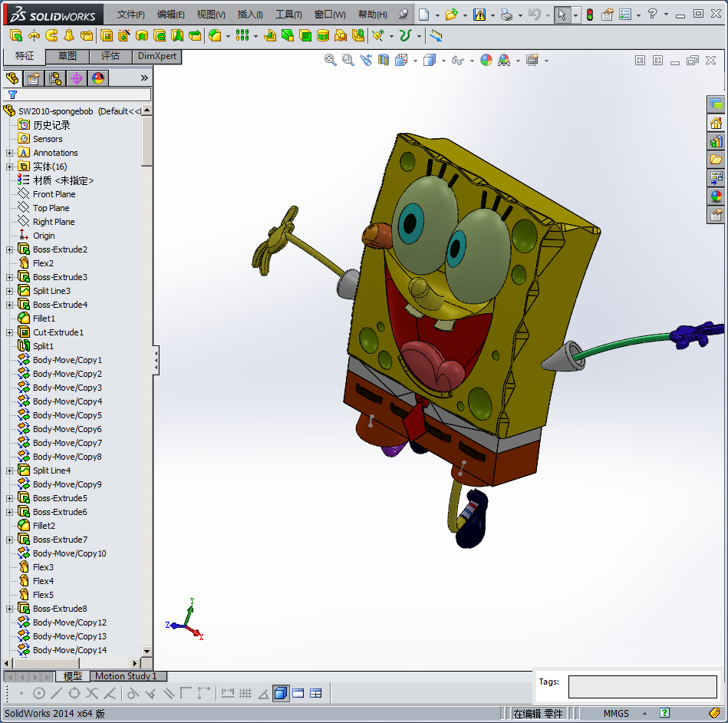Viewport: 728px width, 723px height.
Task: Expand the 实体(16) solid bodies folder
Action: (9, 167)
